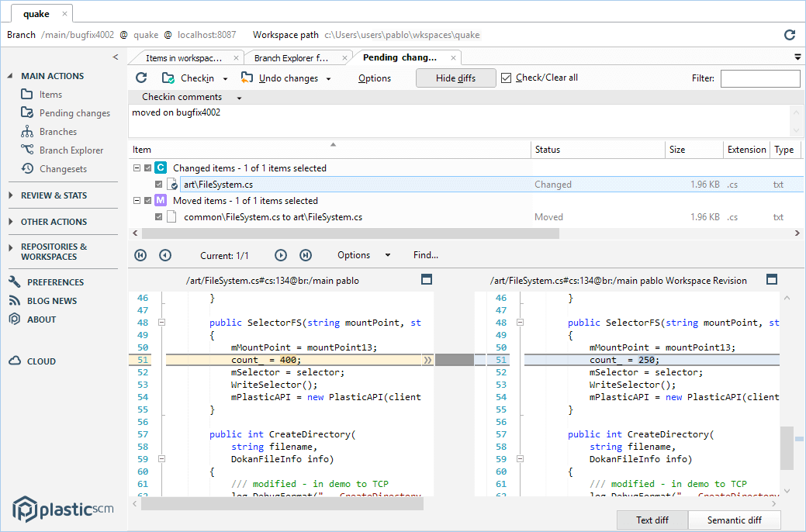806x532 pixels.
Task: Collapse the Changed items group
Action: 137,168
